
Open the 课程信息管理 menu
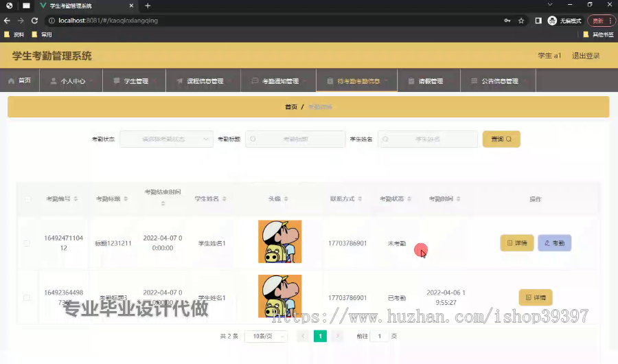[203, 80]
